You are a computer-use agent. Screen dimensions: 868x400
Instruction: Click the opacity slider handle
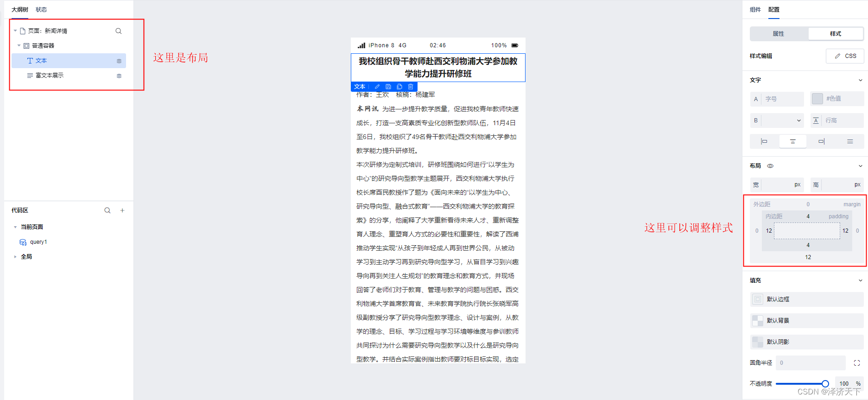[825, 384]
